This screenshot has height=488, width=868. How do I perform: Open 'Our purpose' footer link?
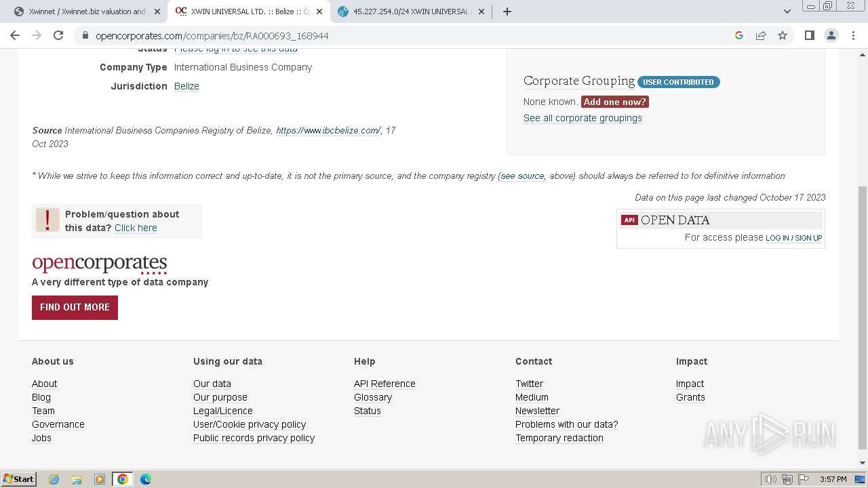[220, 397]
